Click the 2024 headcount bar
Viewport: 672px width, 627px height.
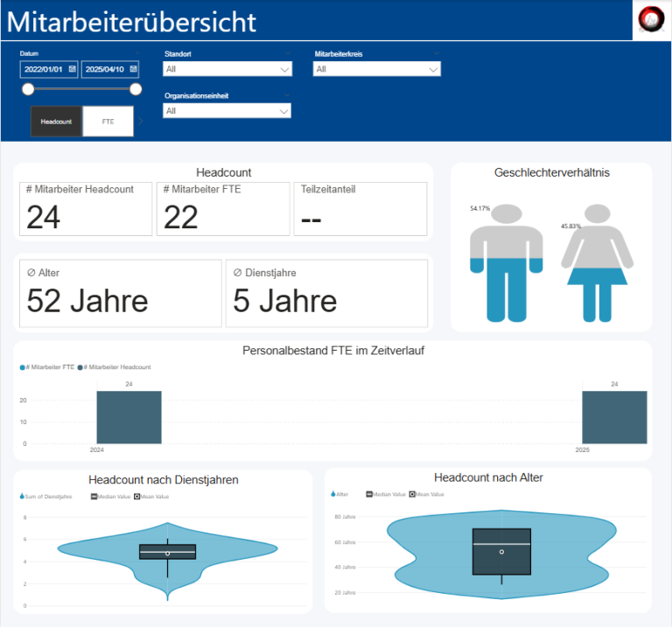coord(129,417)
